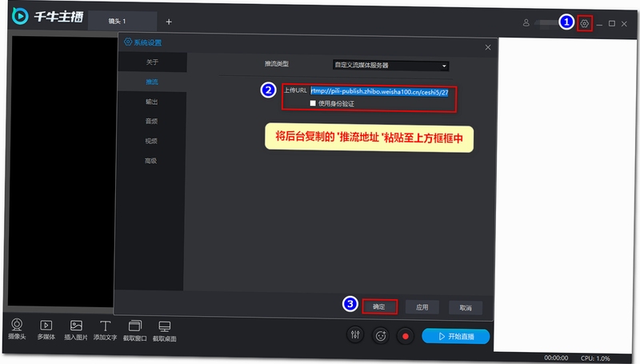Click the CPU: 1.0% status text
Image resolution: width=640 pixels, height=364 pixels.
(595, 358)
